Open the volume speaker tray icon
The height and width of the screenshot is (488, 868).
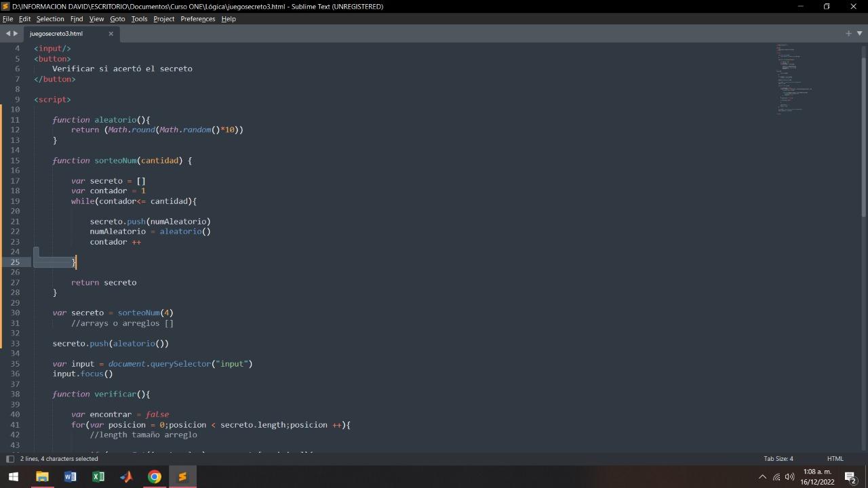coord(789,477)
